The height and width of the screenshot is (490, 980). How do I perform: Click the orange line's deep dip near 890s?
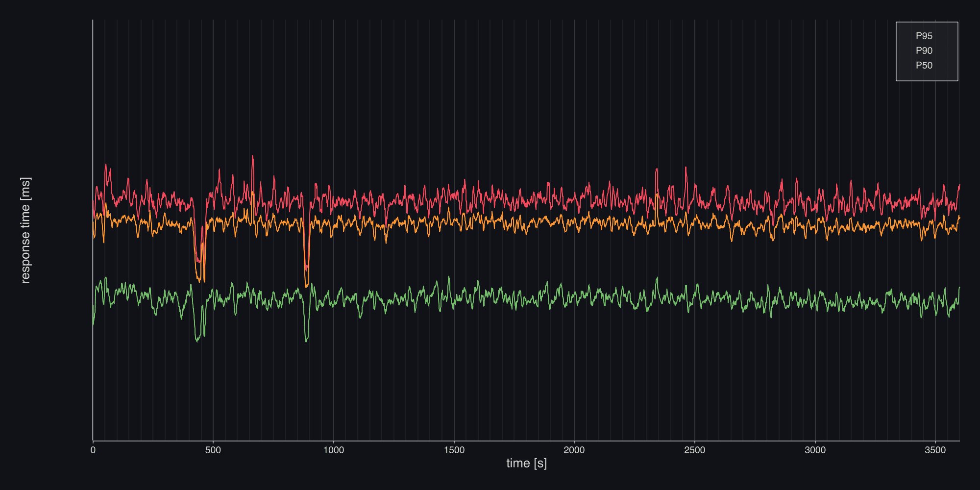pyautogui.click(x=306, y=286)
